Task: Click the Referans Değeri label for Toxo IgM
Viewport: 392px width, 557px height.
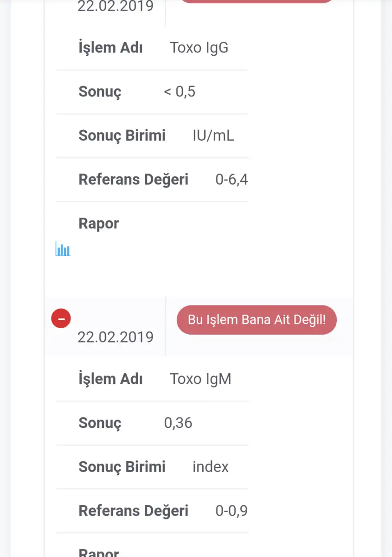Action: tap(134, 511)
